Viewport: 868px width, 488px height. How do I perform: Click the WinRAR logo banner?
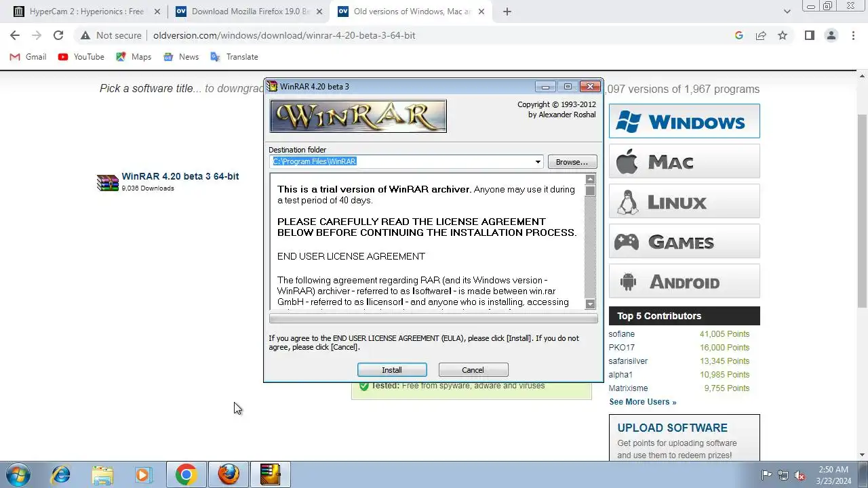click(358, 116)
